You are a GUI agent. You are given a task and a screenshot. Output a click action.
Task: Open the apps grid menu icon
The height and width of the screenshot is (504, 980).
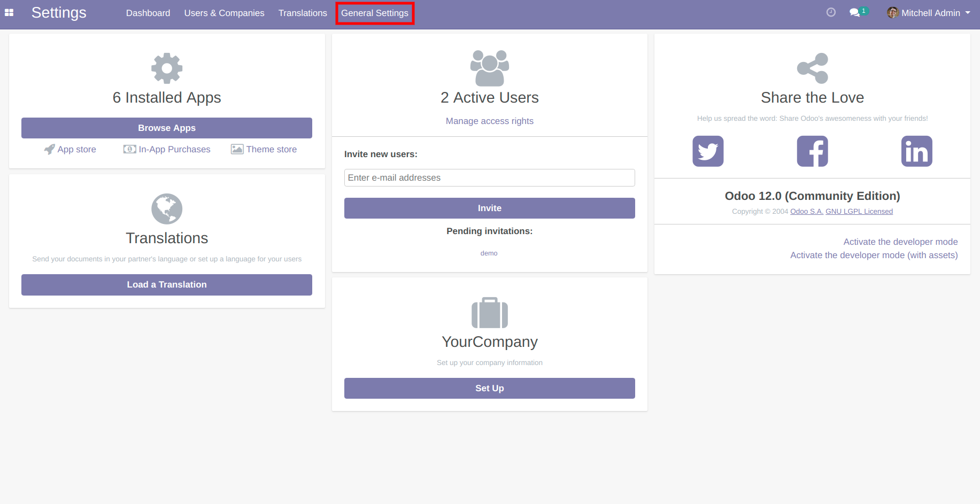[x=9, y=13]
